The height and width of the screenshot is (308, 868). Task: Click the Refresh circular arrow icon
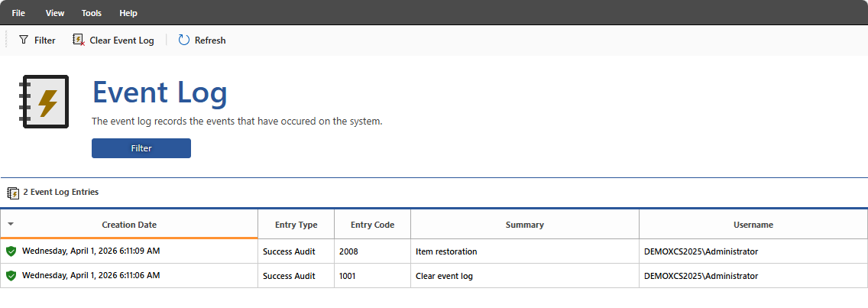(184, 40)
